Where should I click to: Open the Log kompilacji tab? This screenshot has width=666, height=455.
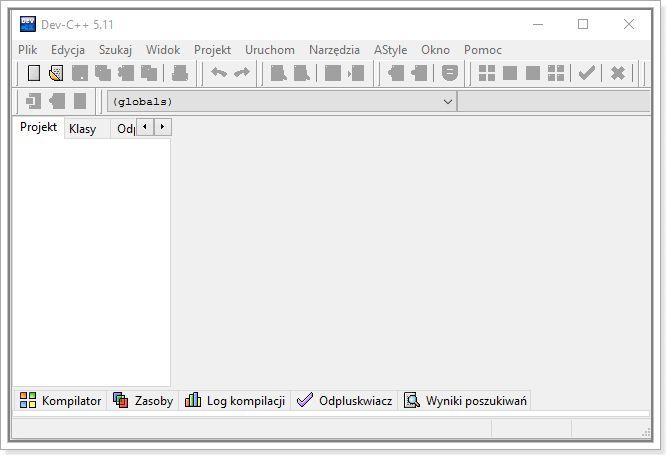tap(235, 401)
